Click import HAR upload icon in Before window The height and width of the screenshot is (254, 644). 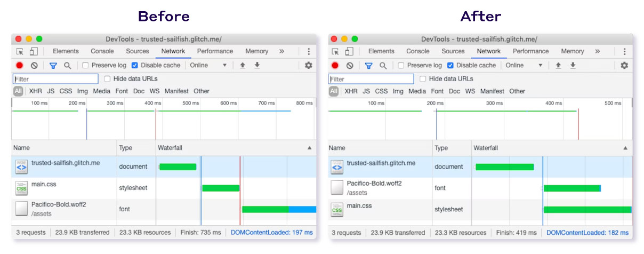243,65
